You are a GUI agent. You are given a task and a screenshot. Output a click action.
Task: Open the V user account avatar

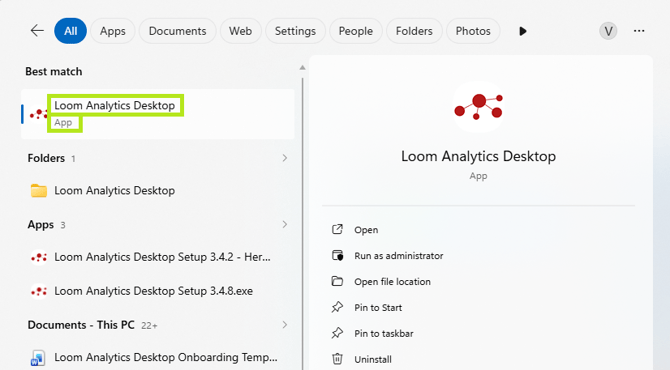[608, 31]
